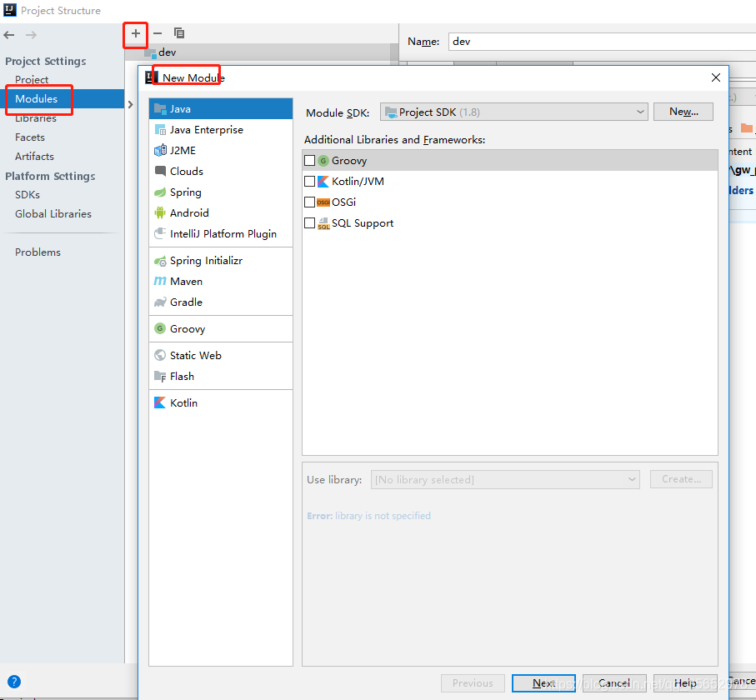The width and height of the screenshot is (756, 700).
Task: Choose J2ME module type
Action: pos(221,150)
